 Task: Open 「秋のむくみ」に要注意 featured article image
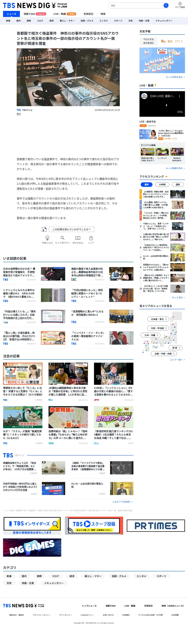(23, 374)
